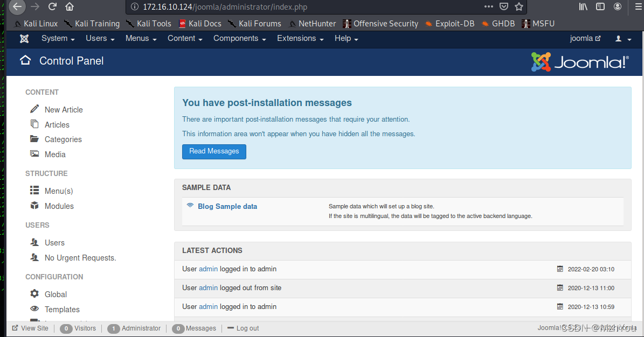This screenshot has height=337, width=644.
Task: Click the Modules cube icon
Action: (34, 206)
